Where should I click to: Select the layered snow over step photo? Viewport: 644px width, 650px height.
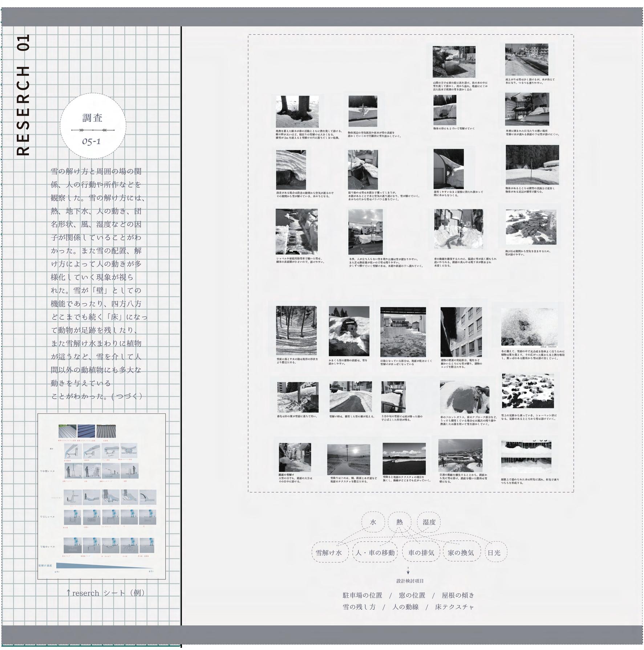[x=291, y=170]
